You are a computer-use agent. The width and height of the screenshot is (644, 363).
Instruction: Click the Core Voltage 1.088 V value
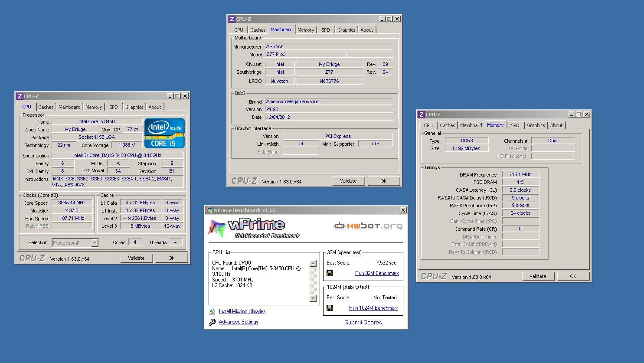point(126,145)
